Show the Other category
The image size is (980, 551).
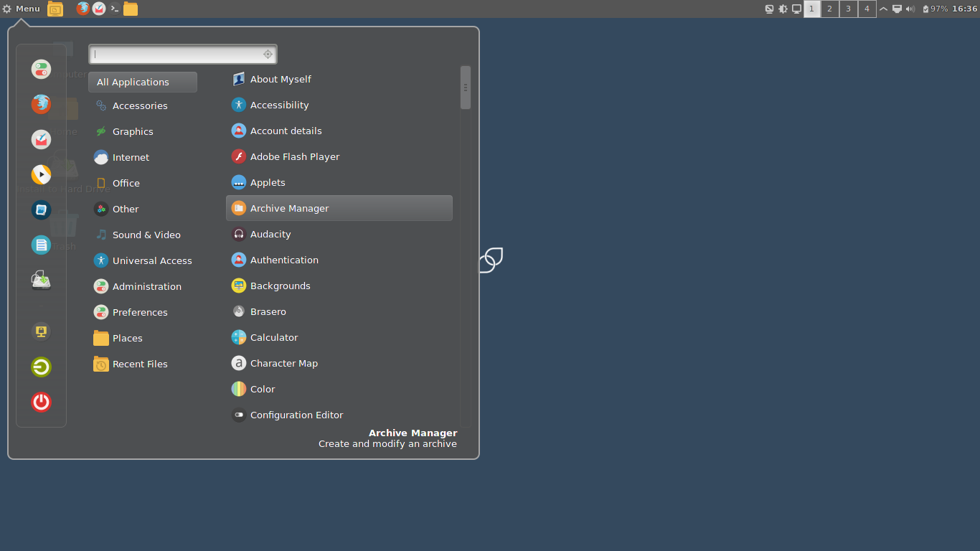(143, 209)
